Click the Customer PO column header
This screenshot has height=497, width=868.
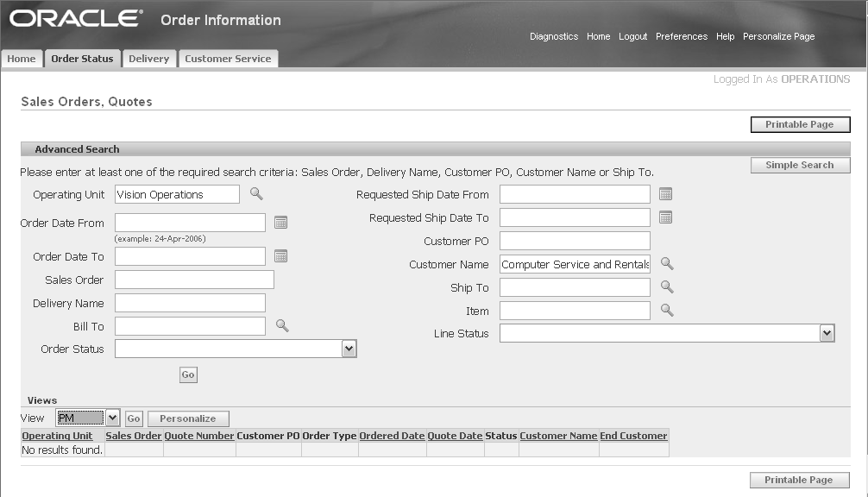click(268, 436)
